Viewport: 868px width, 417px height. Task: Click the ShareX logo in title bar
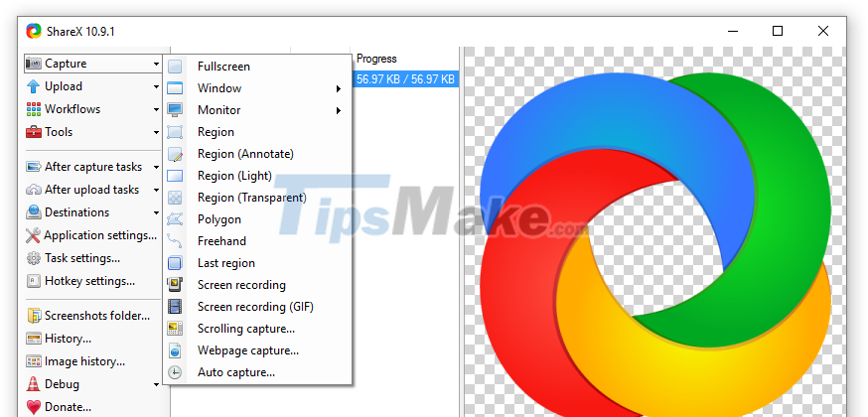[x=34, y=31]
